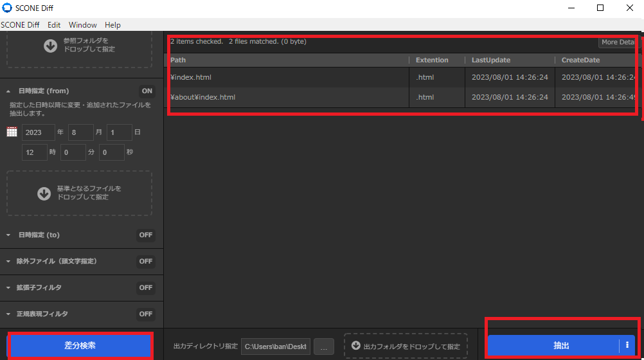Click the download arrow icon in reference folder dropzone
Image resolution: width=644 pixels, height=360 pixels.
(x=51, y=45)
